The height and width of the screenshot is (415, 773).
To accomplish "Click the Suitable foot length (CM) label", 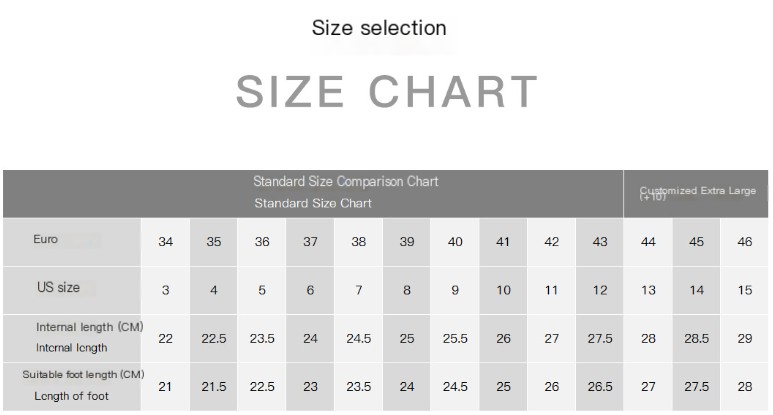I will 84,375.
